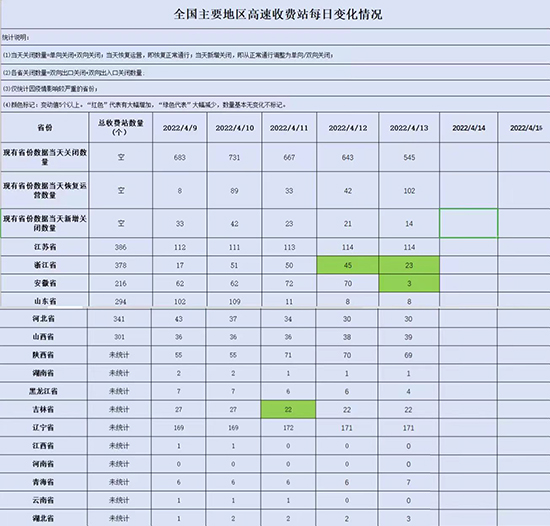The width and height of the screenshot is (550, 526).
Task: Select the 102 value under 2022/4/13
Action: [409, 190]
